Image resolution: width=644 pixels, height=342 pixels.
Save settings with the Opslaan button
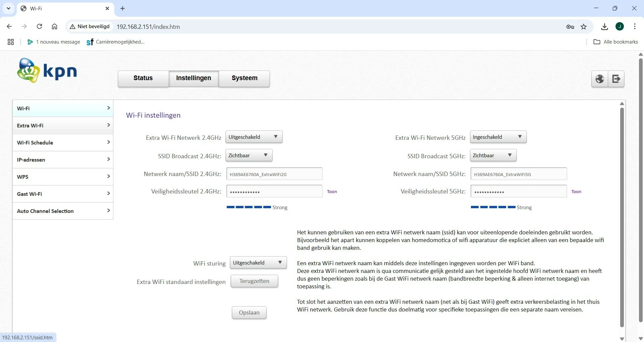(249, 313)
